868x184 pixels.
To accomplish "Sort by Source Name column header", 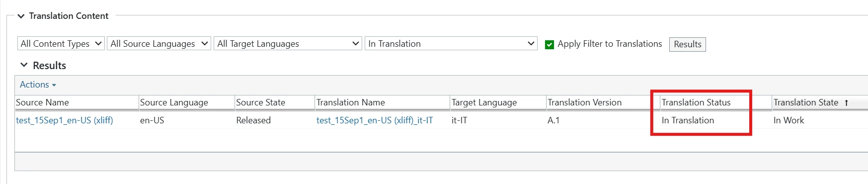I will click(42, 102).
